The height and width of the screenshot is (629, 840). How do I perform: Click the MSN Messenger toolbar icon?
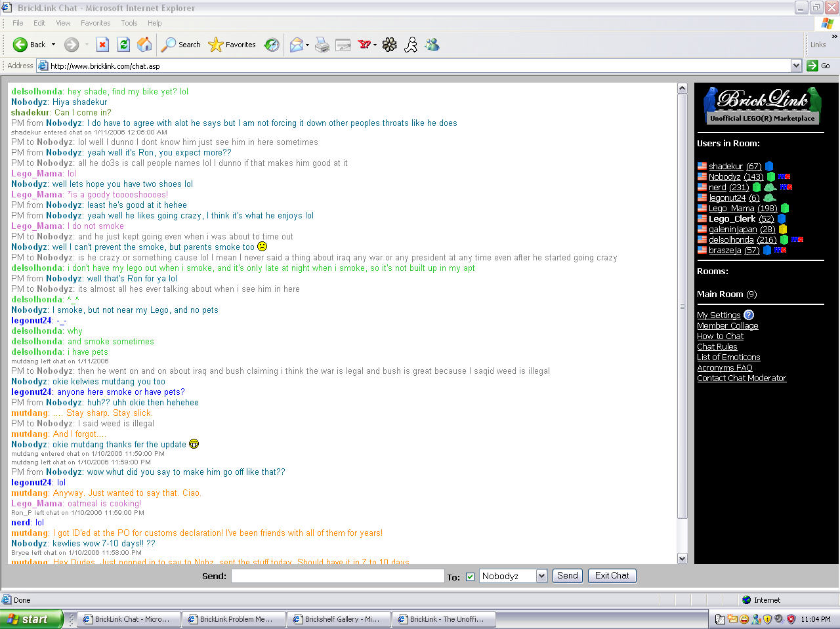432,45
